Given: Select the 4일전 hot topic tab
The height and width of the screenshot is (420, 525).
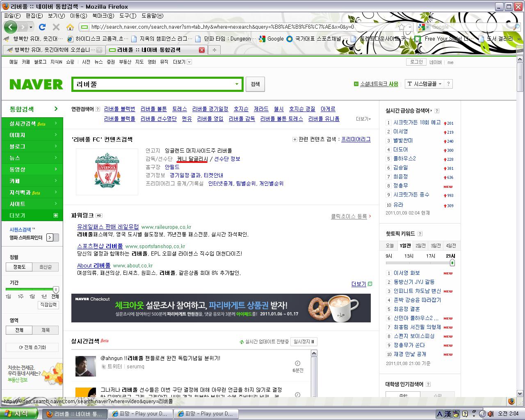Looking at the screenshot, I should (x=451, y=246).
